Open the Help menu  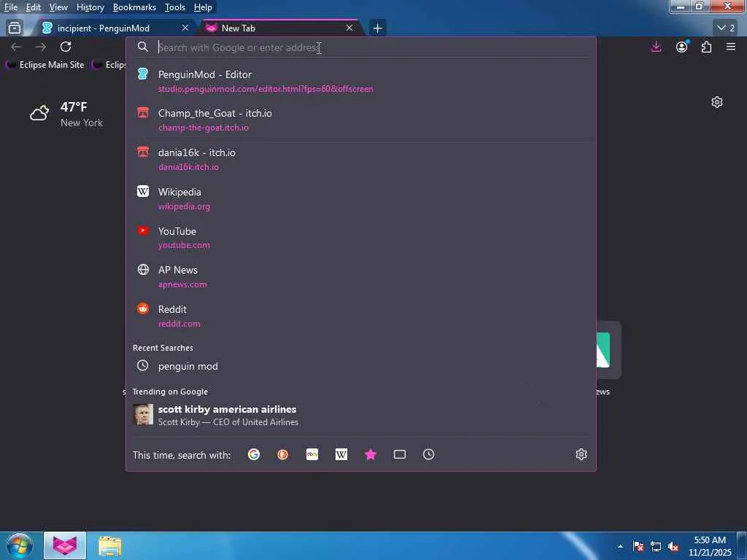click(x=203, y=7)
